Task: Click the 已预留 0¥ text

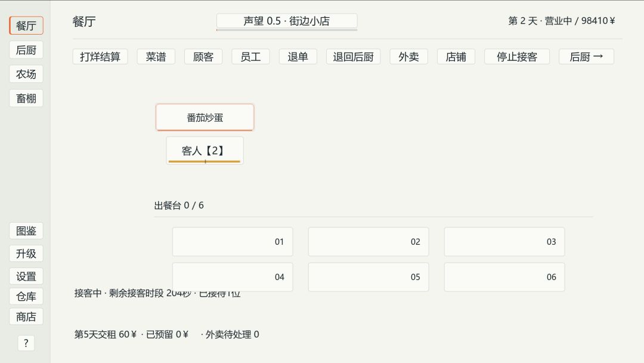Action: click(167, 334)
